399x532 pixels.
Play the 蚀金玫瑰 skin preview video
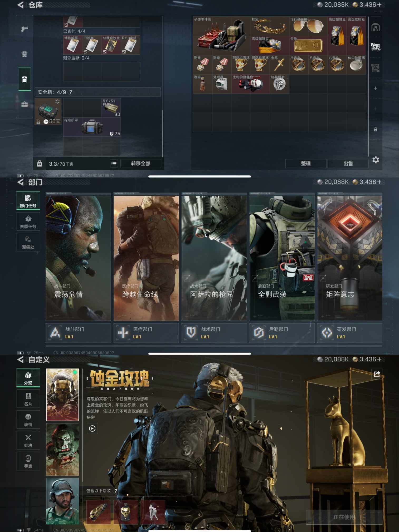click(x=92, y=428)
